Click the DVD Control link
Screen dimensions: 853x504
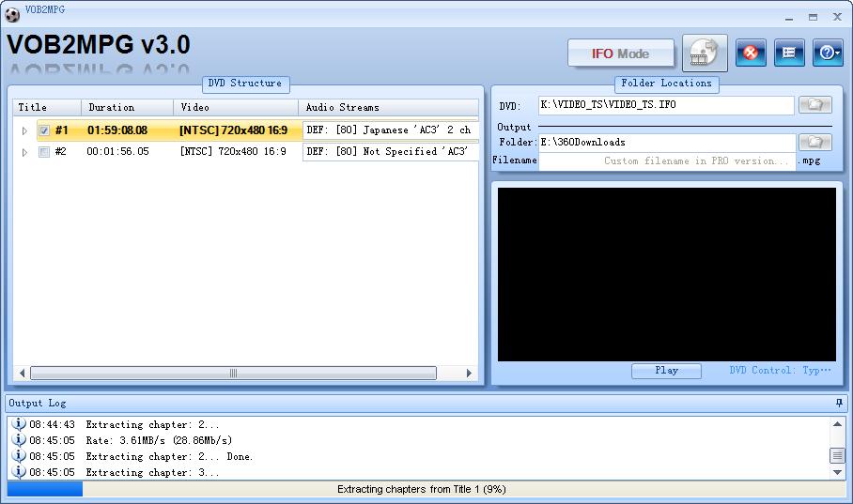(780, 370)
